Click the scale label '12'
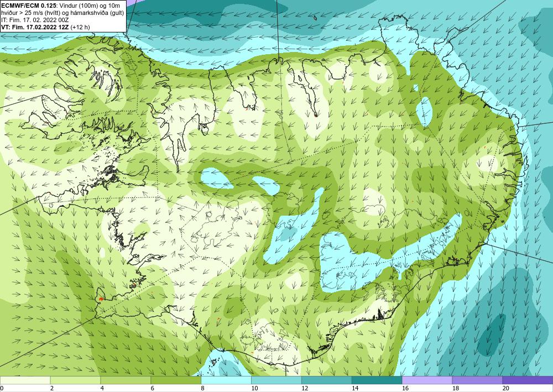Viewport: 553px width, 392px height. (305, 389)
